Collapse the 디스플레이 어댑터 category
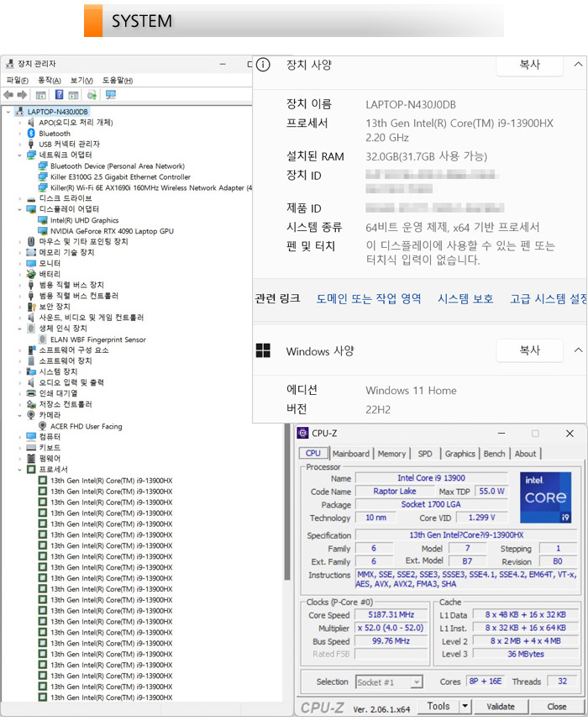Viewport: 588px width, 721px height. pyautogui.click(x=20, y=210)
